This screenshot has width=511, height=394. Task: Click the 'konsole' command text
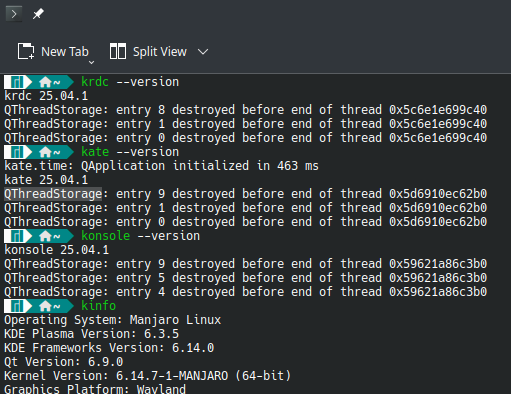click(106, 236)
